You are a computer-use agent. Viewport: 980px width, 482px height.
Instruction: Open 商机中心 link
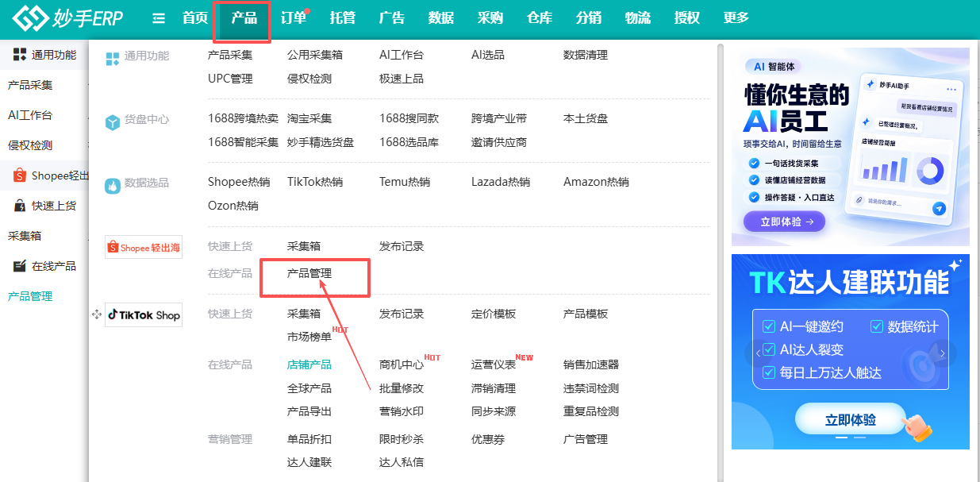402,364
